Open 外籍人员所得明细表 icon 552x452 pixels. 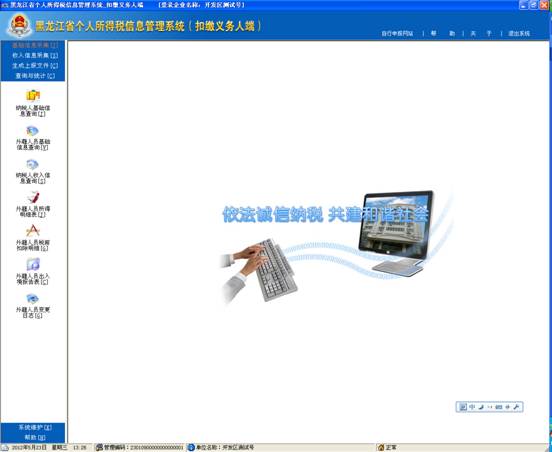click(33, 197)
